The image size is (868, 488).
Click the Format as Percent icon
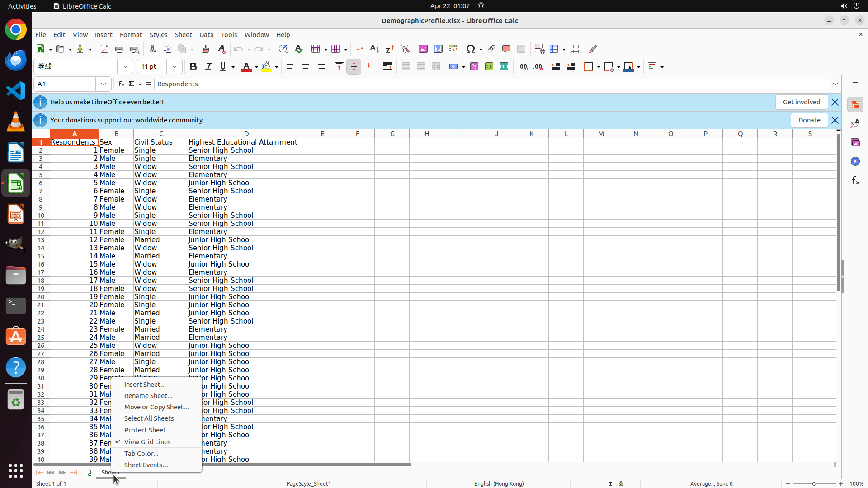(474, 67)
